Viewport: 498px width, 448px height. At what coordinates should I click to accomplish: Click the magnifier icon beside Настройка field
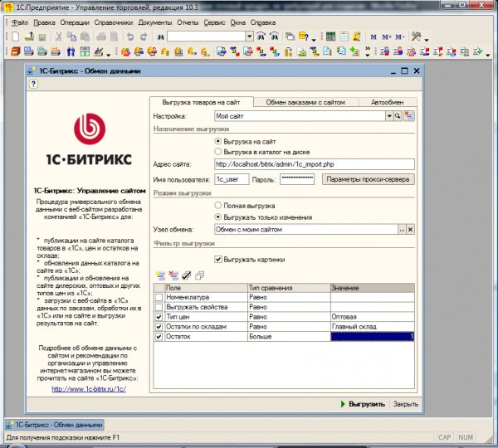[x=398, y=116]
